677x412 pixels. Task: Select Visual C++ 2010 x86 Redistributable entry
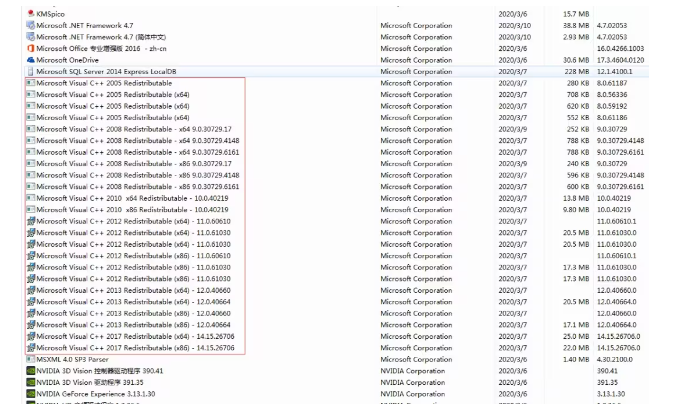pyautogui.click(x=131, y=210)
